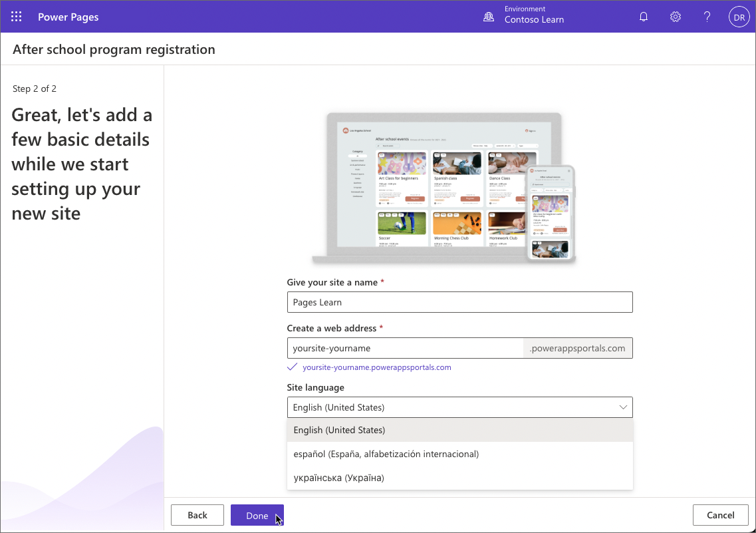Screen dimensions: 756x533
Task: Collapse the Site language dropdown chevron
Action: click(x=623, y=407)
